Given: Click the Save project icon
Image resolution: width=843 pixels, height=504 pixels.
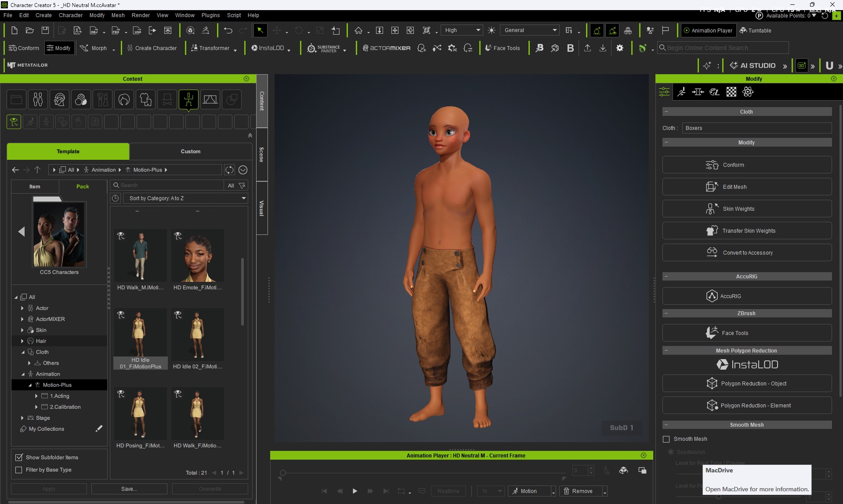Looking at the screenshot, I should point(45,30).
